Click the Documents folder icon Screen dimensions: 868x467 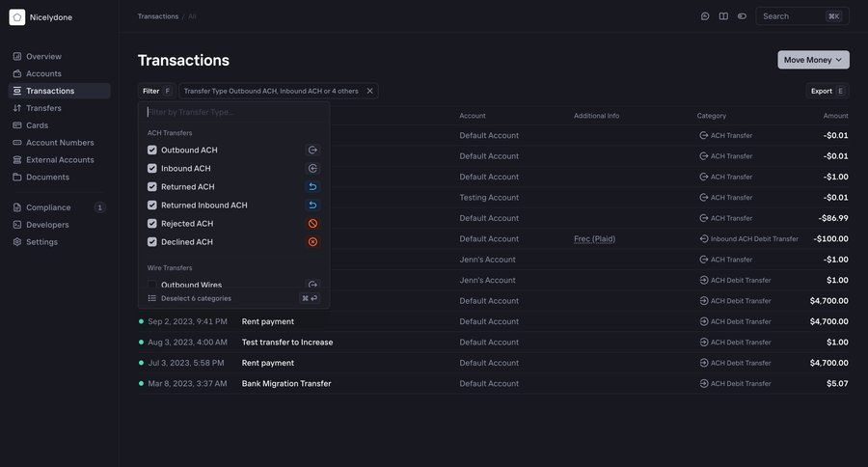click(x=17, y=178)
